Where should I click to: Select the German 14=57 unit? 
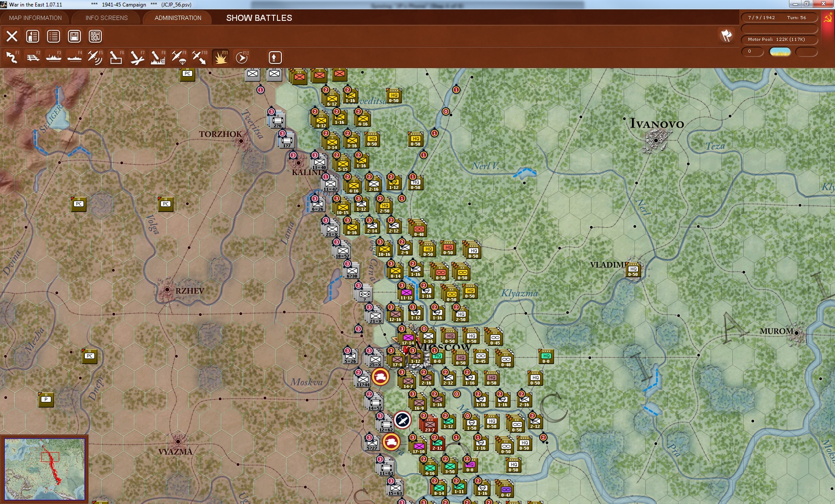pos(375,402)
